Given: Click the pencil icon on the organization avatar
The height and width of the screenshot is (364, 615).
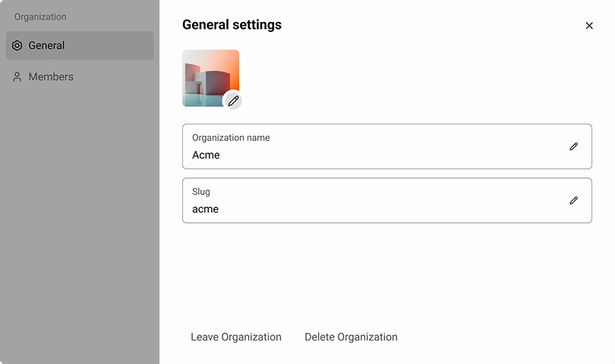Looking at the screenshot, I should tap(233, 101).
